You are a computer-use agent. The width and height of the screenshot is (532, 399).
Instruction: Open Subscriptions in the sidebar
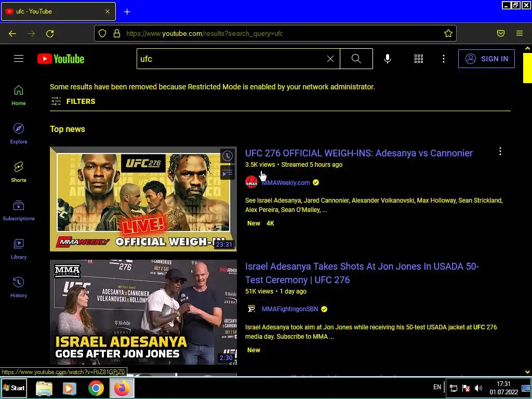click(19, 210)
